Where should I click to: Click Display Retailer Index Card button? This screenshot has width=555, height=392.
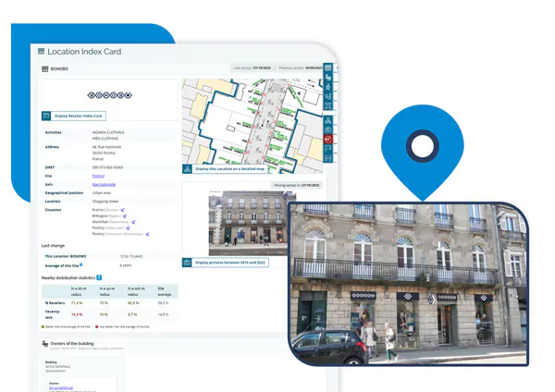pyautogui.click(x=79, y=116)
